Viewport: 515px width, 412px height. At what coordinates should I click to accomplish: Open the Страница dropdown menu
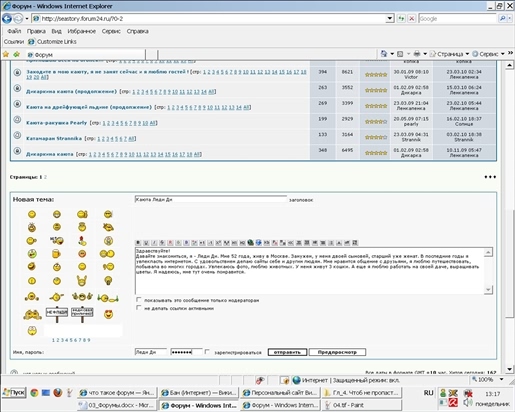[x=449, y=54]
